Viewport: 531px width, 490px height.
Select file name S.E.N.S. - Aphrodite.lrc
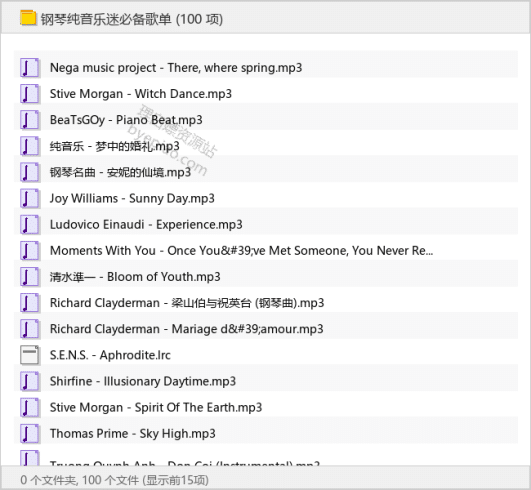pyautogui.click(x=110, y=355)
